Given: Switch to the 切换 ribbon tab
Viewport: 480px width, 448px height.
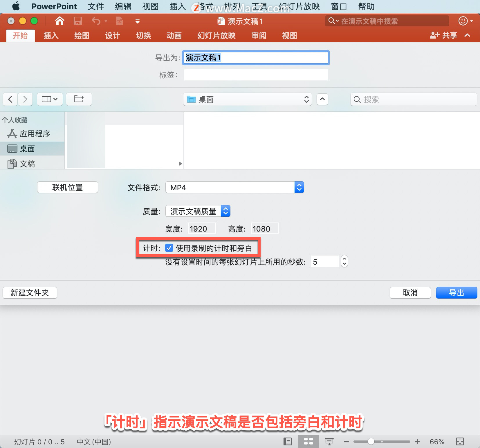Looking at the screenshot, I should point(143,36).
